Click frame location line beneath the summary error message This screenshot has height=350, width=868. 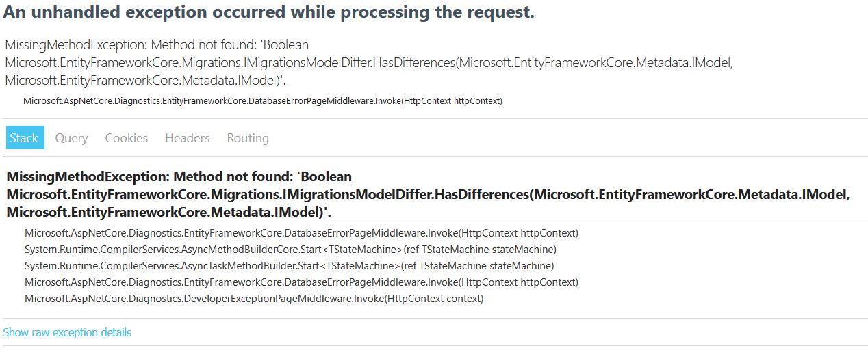pyautogui.click(x=262, y=101)
